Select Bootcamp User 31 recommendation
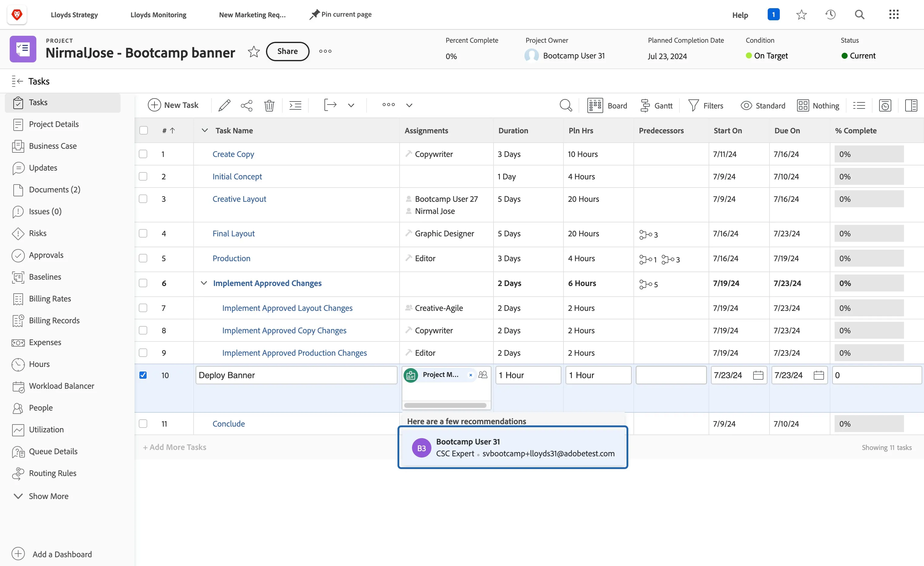 (x=513, y=447)
